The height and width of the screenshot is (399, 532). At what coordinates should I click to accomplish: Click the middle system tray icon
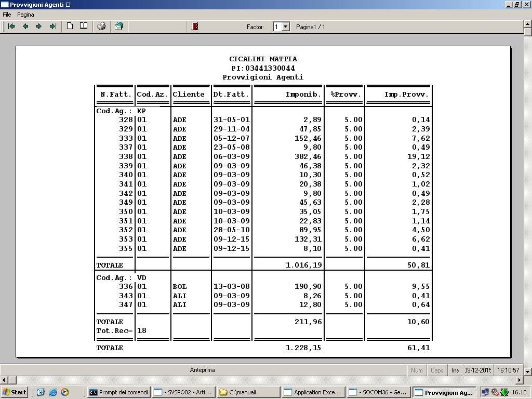tap(495, 393)
